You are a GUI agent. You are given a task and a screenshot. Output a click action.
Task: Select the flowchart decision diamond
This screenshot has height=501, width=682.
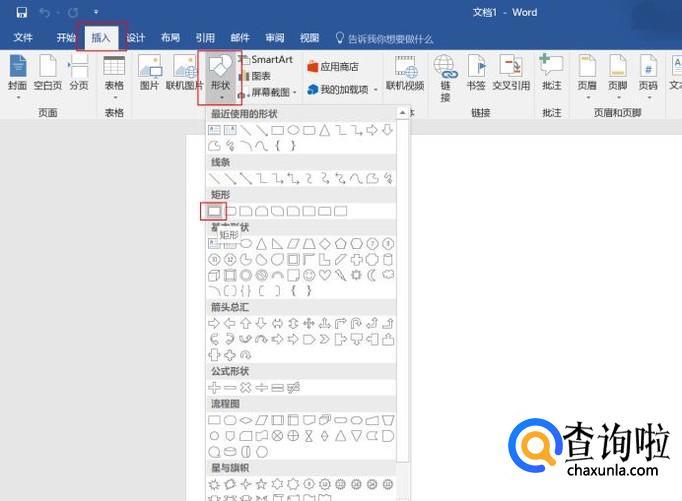coord(246,420)
